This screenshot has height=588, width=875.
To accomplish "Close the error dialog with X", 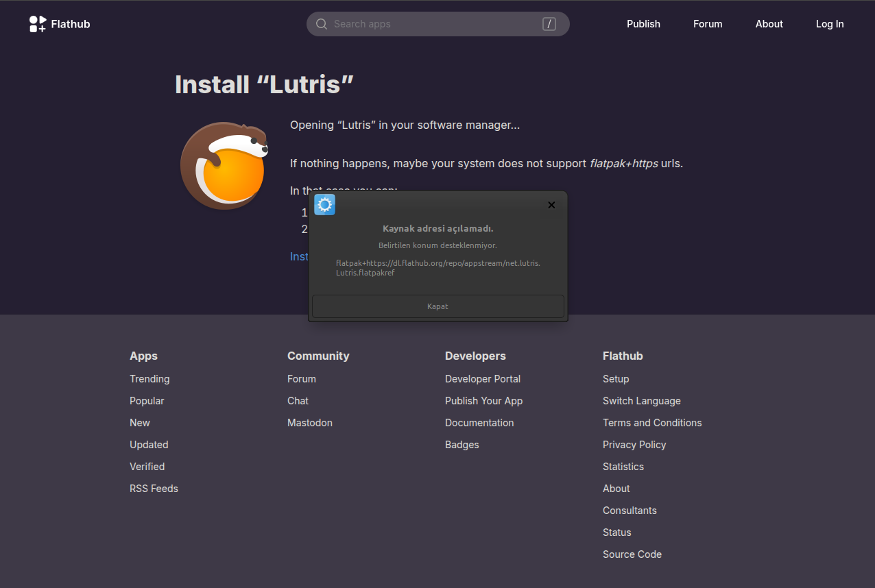I will click(551, 205).
